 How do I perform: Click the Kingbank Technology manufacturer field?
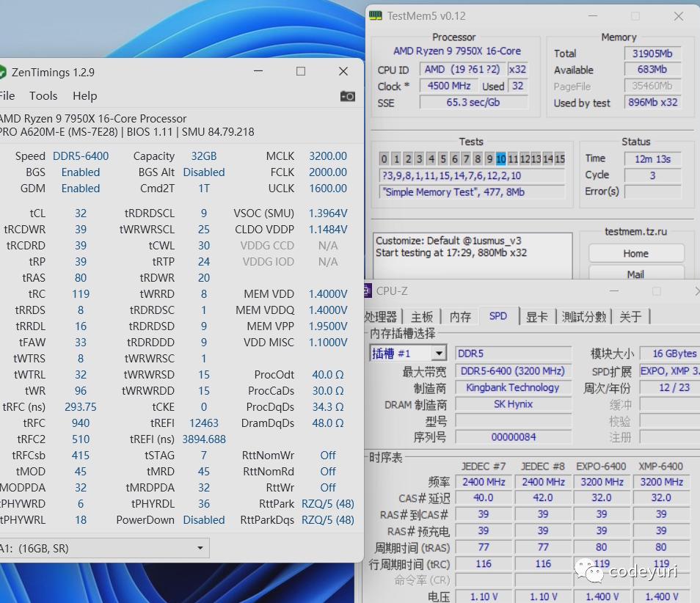click(x=513, y=387)
